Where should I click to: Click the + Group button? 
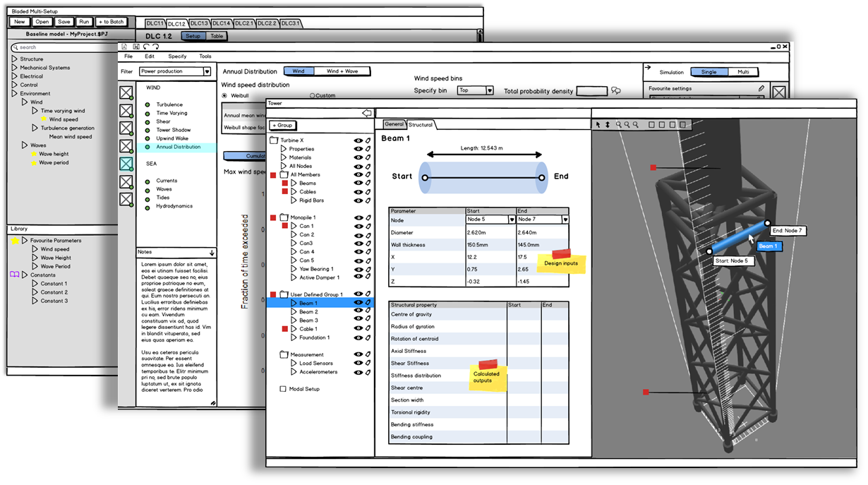click(x=284, y=125)
